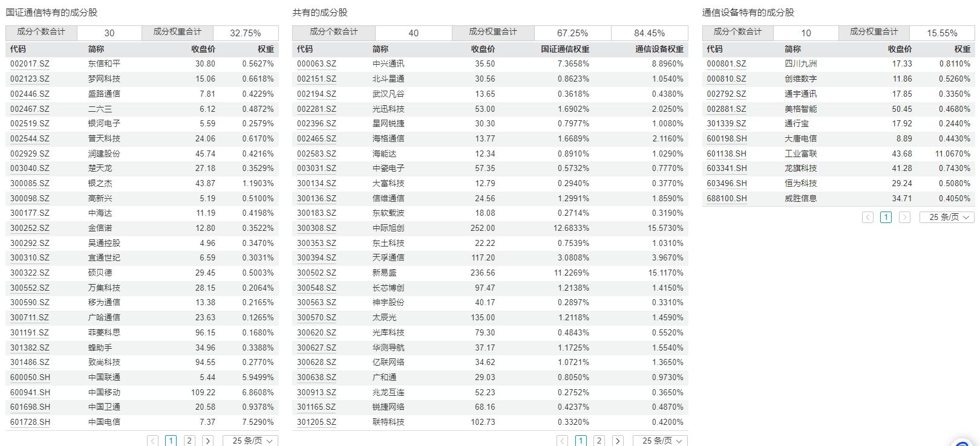This screenshot has width=980, height=446.
Task: Sort middle table by 通信设备权重 header
Action: [x=659, y=49]
